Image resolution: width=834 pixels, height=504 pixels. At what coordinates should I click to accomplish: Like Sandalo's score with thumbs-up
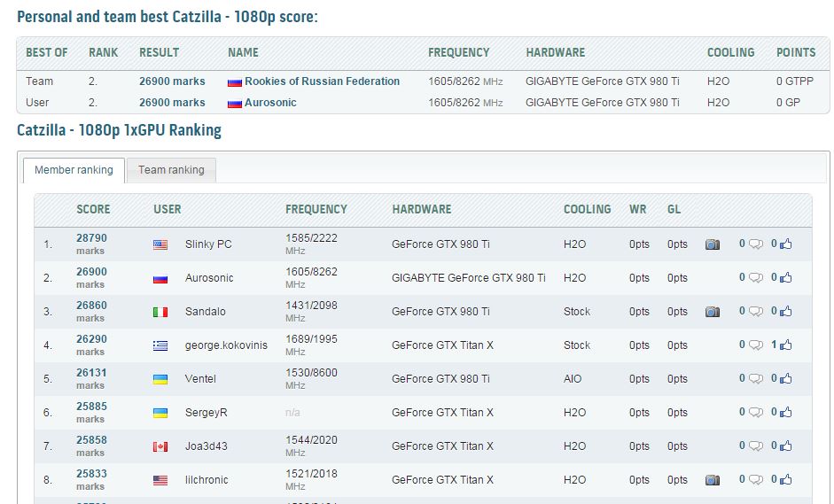785,311
